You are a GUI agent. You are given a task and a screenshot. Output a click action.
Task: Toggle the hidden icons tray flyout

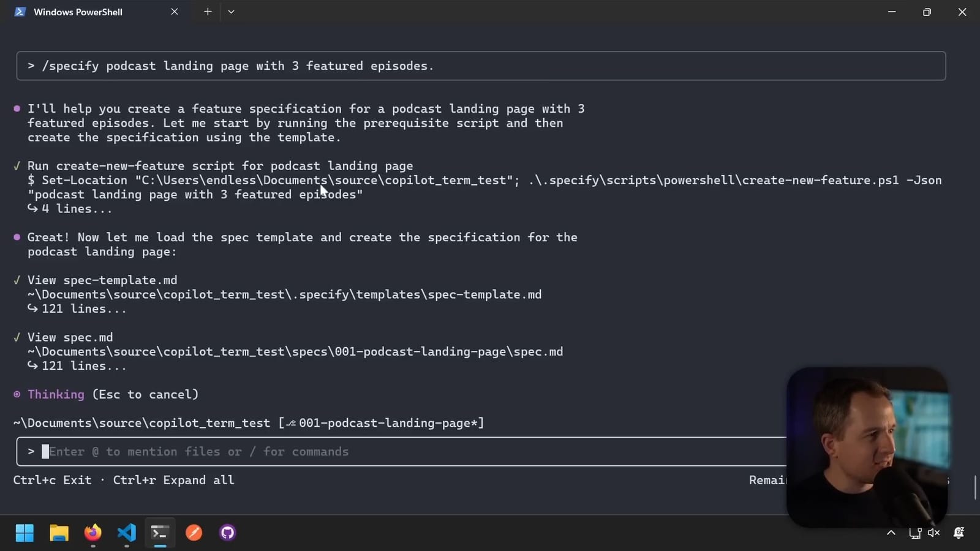point(891,533)
